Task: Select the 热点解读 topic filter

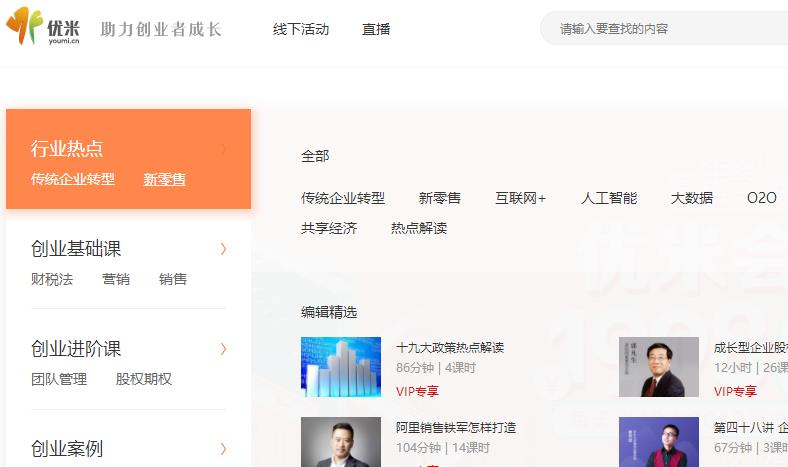Action: (x=419, y=228)
